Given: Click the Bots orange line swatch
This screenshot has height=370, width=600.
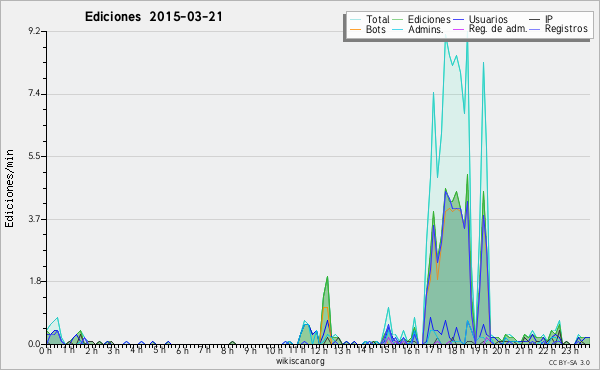Looking at the screenshot, I should 355,29.
